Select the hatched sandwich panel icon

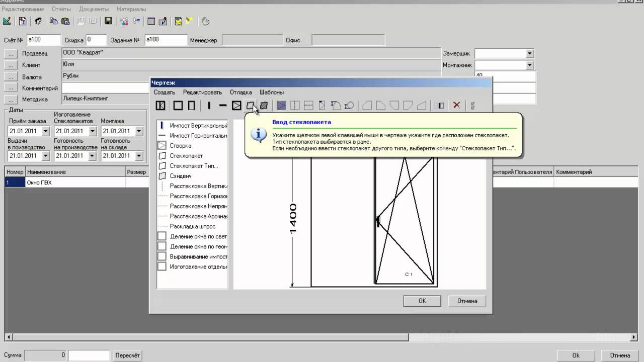pyautogui.click(x=264, y=106)
